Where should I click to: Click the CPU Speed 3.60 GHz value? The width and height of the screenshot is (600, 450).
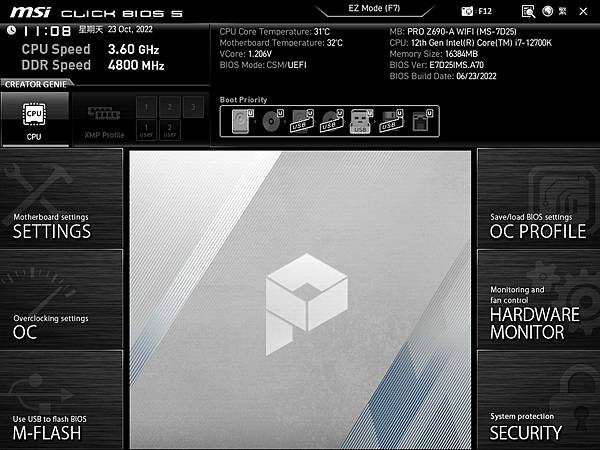(133, 49)
